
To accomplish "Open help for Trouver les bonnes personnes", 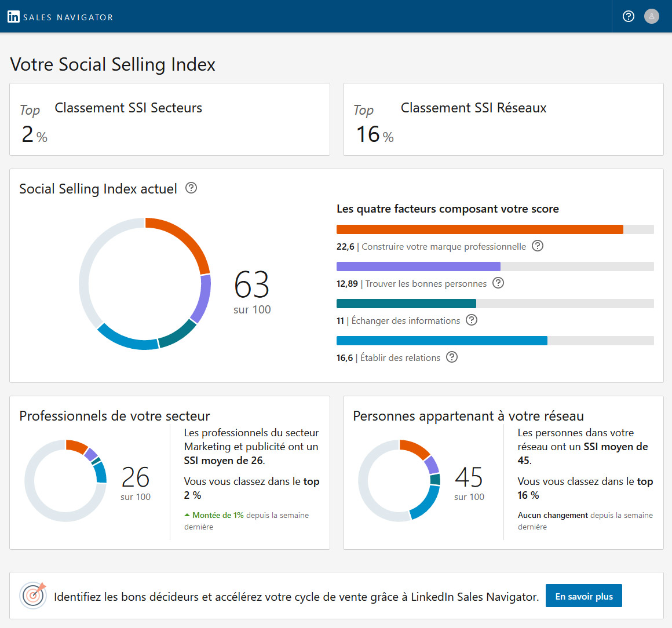I will point(498,283).
